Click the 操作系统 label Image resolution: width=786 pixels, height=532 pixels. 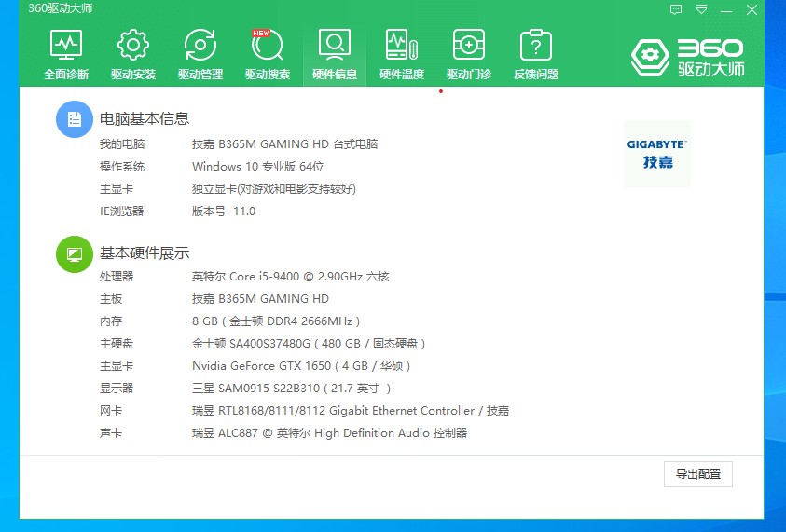click(x=122, y=167)
